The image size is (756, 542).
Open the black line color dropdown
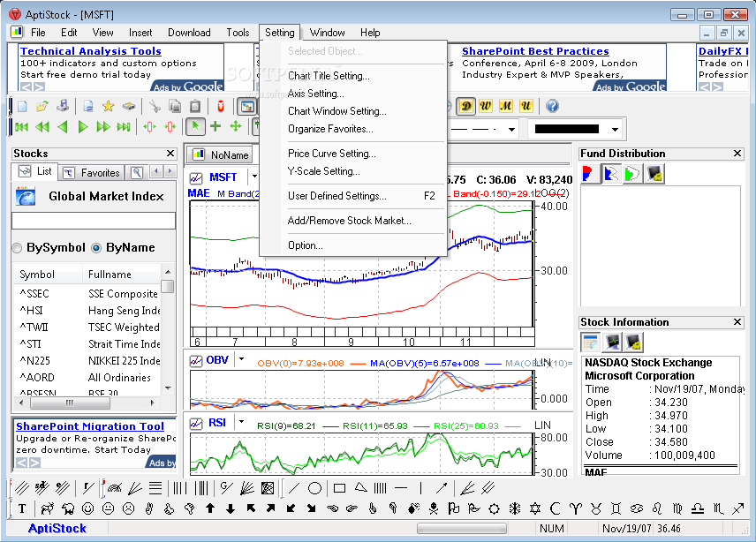[615, 129]
